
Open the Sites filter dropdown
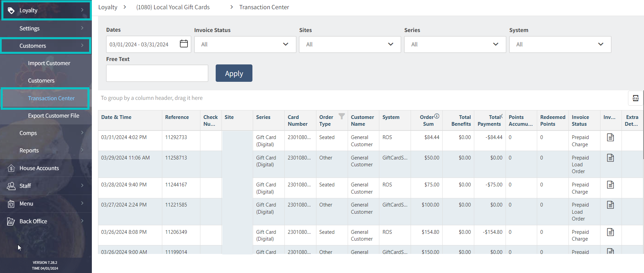point(350,44)
